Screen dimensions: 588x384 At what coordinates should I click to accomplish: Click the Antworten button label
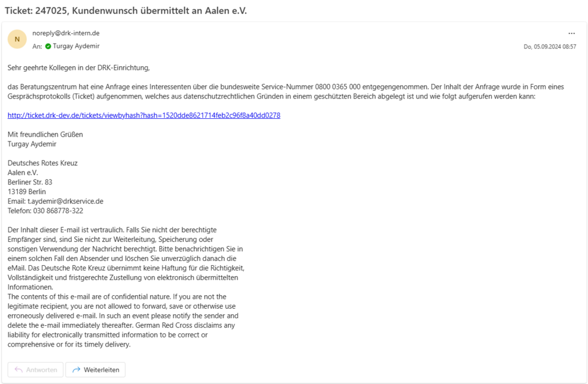(42, 370)
